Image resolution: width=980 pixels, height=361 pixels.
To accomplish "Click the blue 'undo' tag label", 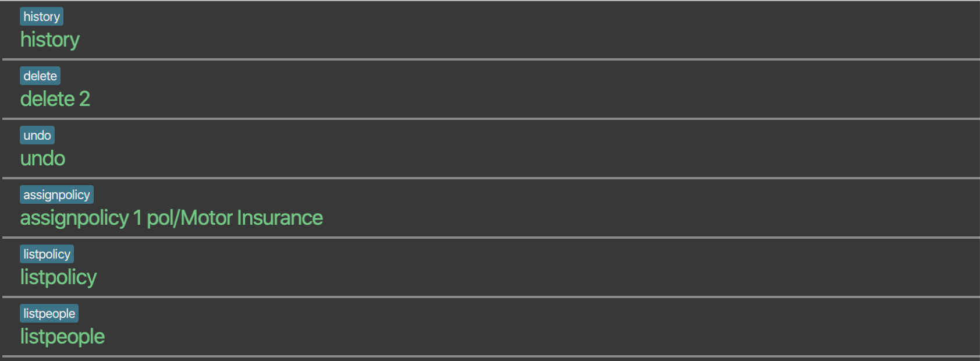I will [x=37, y=136].
